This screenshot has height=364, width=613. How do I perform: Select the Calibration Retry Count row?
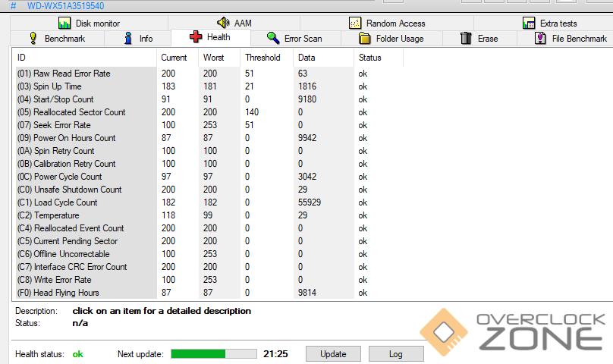pos(209,164)
